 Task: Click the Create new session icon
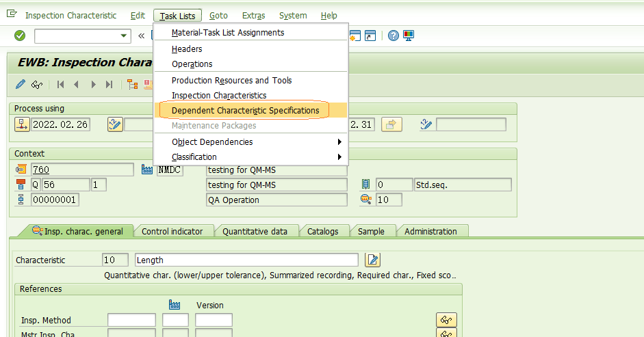pyautogui.click(x=355, y=36)
